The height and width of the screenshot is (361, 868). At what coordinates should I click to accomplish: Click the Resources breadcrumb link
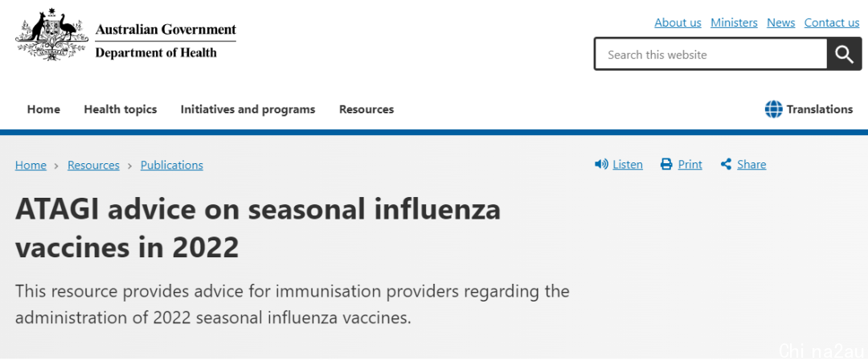[x=93, y=165]
